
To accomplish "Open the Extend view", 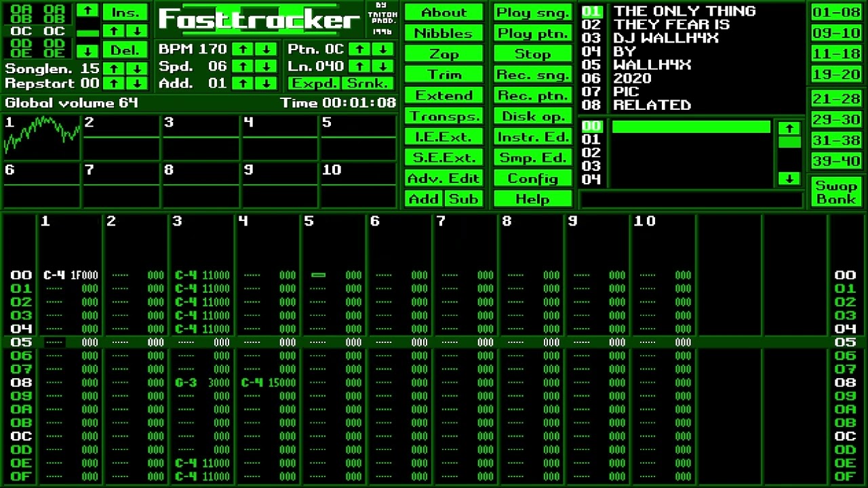I will tap(443, 96).
